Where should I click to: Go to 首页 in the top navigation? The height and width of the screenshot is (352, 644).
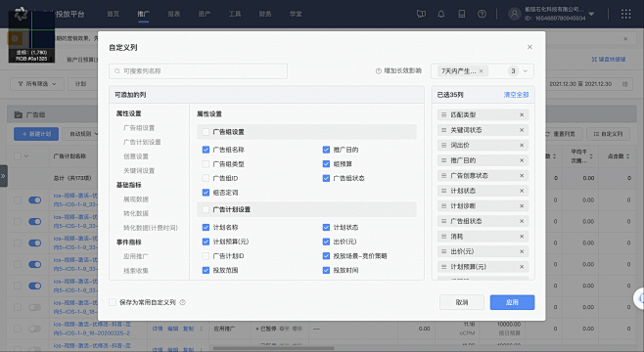tap(113, 14)
